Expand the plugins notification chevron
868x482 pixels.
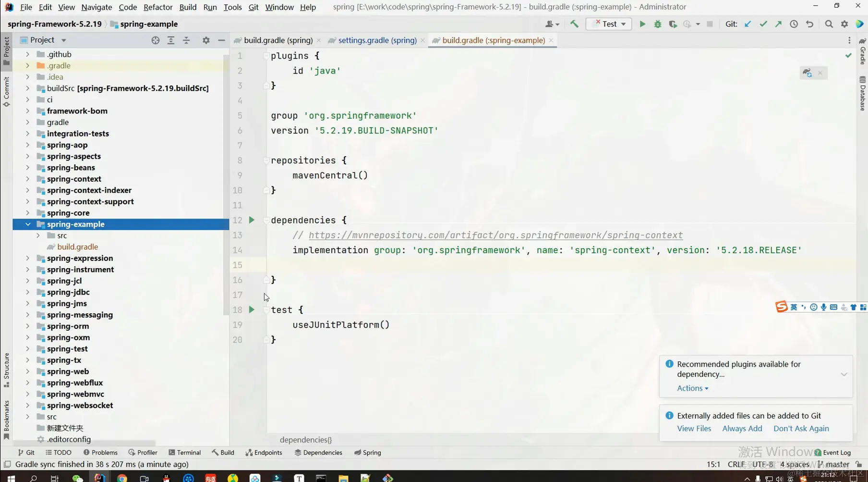pyautogui.click(x=844, y=374)
